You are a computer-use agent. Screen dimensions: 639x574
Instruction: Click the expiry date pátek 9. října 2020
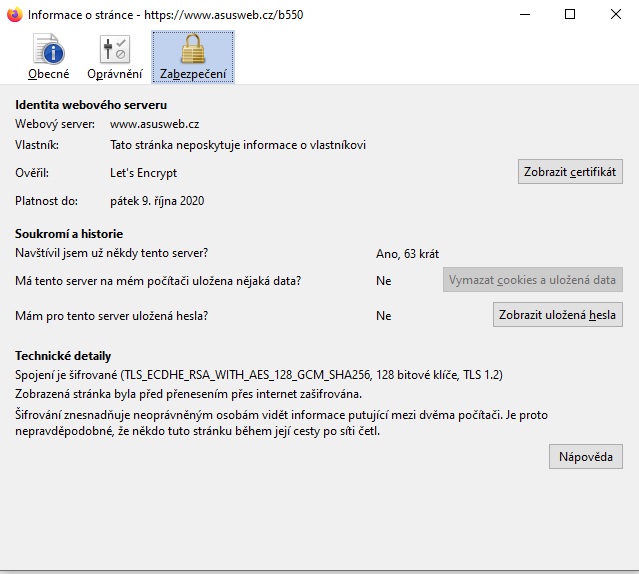point(157,201)
